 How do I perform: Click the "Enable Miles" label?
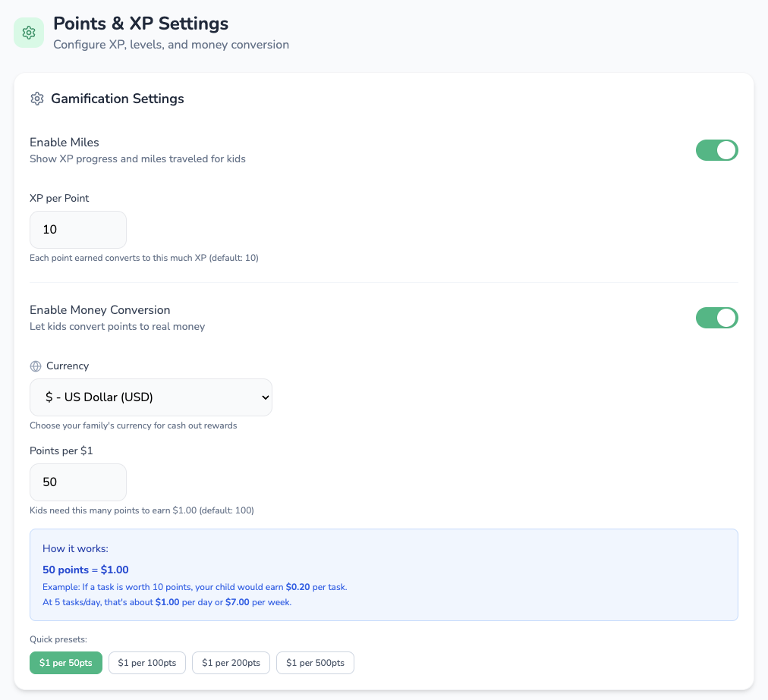pos(64,142)
